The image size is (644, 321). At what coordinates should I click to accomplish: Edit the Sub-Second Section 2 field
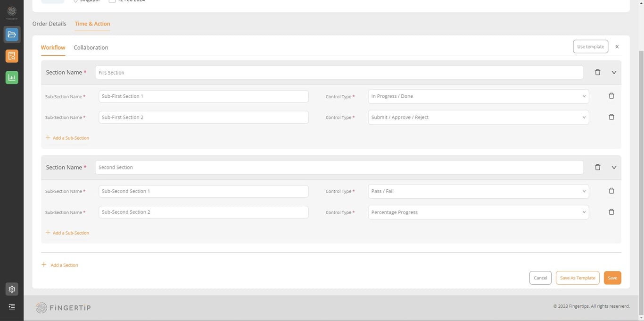204,212
